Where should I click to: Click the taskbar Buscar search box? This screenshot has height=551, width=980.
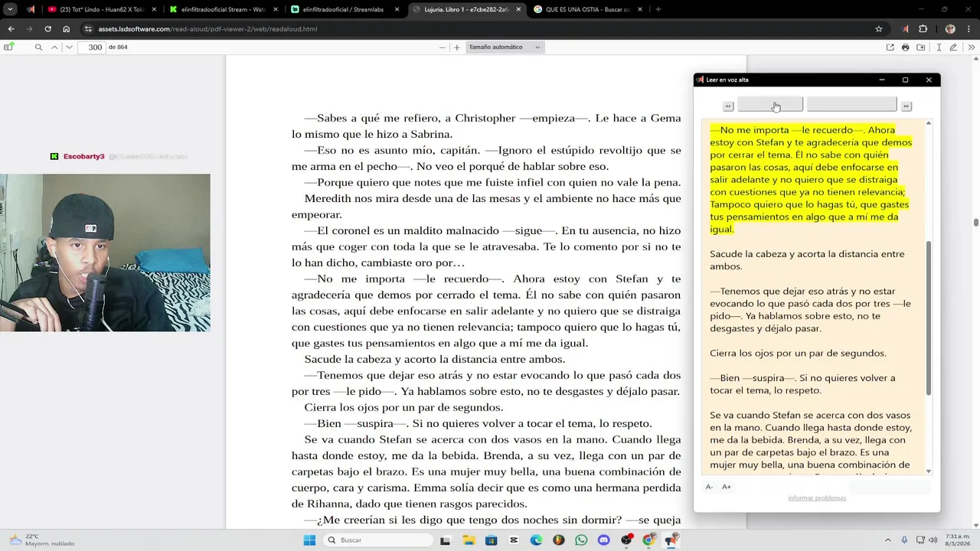coord(378,540)
